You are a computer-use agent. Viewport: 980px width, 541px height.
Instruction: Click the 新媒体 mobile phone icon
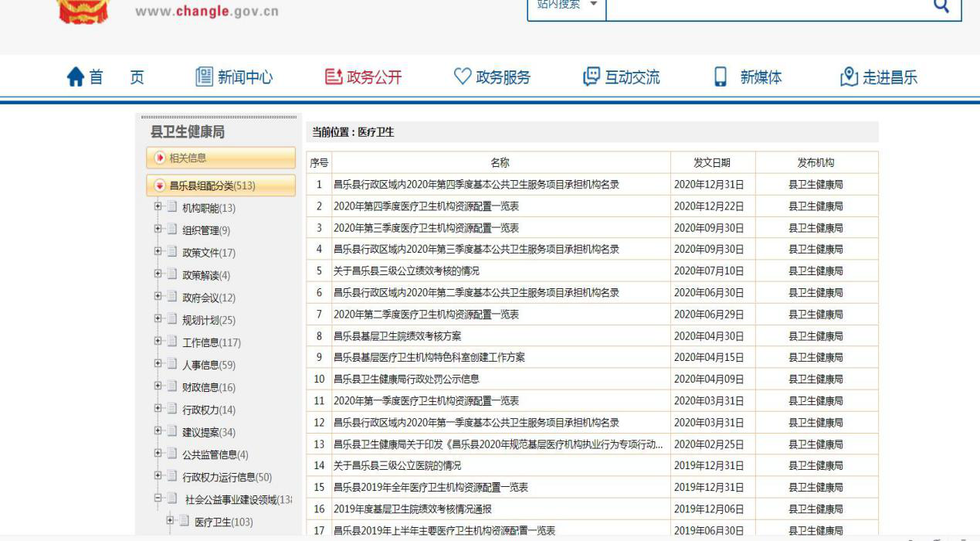tap(721, 77)
